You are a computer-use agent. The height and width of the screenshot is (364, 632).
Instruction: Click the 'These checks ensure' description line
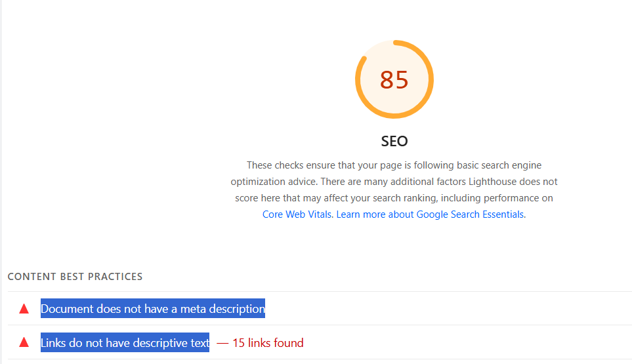[394, 165]
